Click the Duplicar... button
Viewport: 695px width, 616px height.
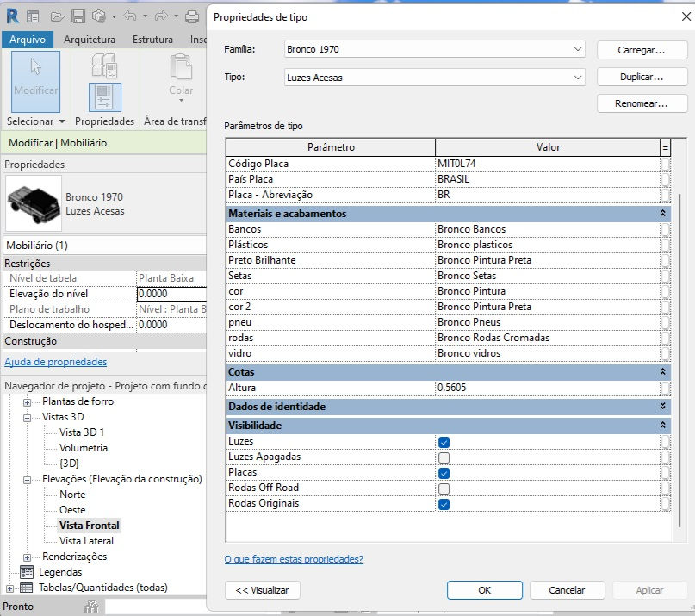coord(642,77)
